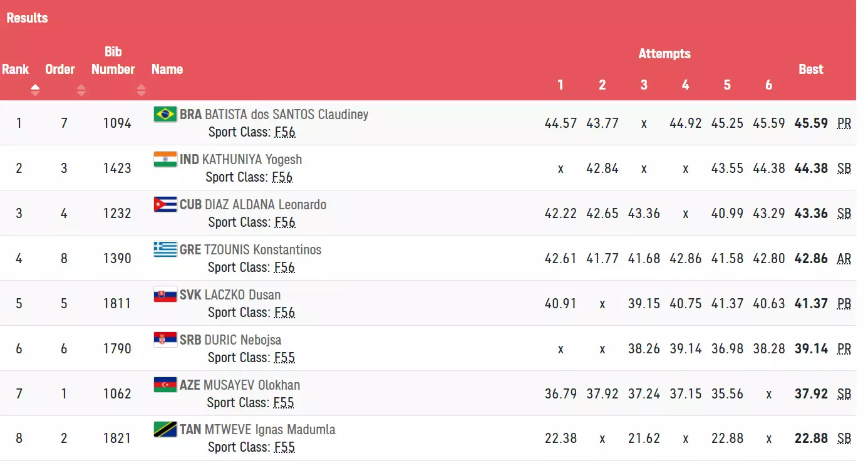Image resolution: width=868 pixels, height=468 pixels.
Task: Click the Slovakia flag icon
Action: [x=165, y=294]
